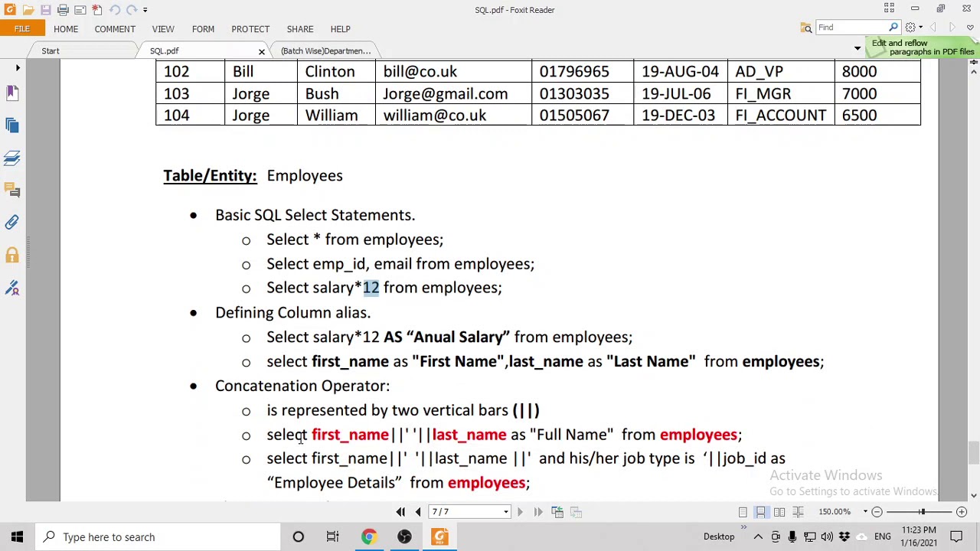Open the security lock panel in the sidebar
Screen dimensions: 980x551
point(12,255)
